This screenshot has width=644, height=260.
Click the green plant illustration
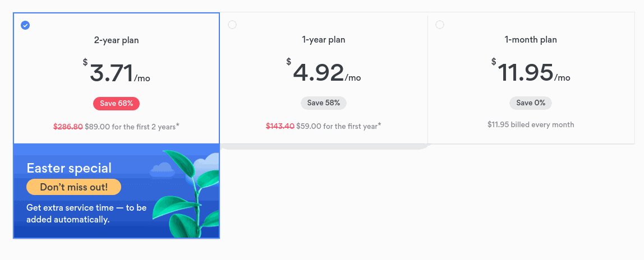point(186,193)
